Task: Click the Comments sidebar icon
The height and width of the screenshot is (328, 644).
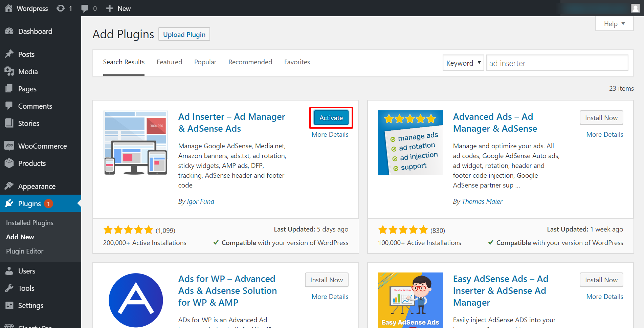Action: 9,106
